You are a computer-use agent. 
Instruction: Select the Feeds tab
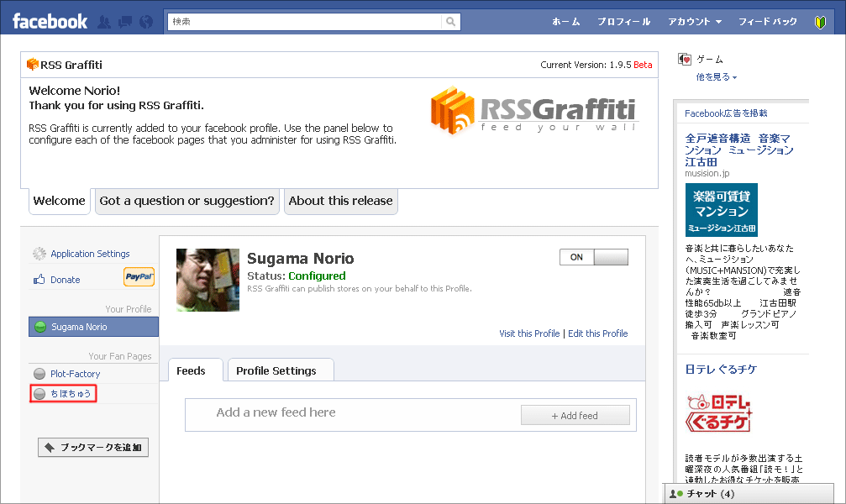point(195,370)
